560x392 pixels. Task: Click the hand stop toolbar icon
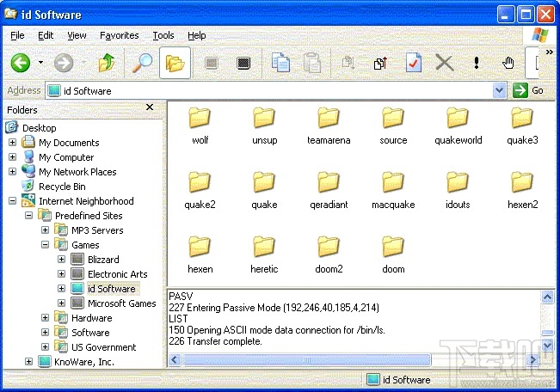pos(508,63)
